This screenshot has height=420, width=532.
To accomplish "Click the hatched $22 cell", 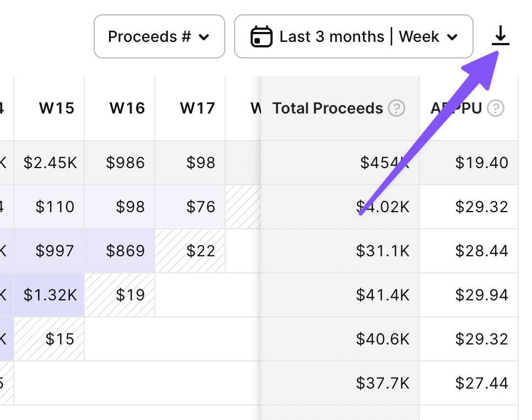I will tap(200, 251).
